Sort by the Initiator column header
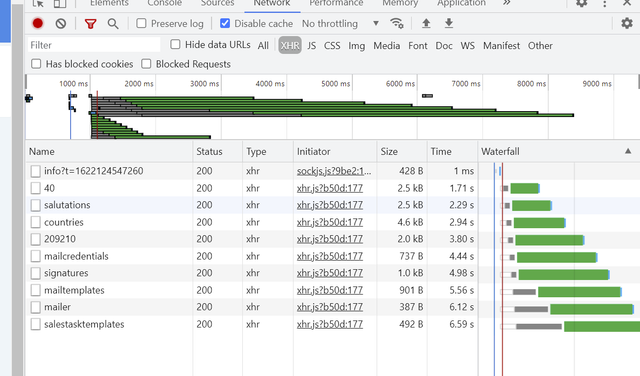 [335, 151]
